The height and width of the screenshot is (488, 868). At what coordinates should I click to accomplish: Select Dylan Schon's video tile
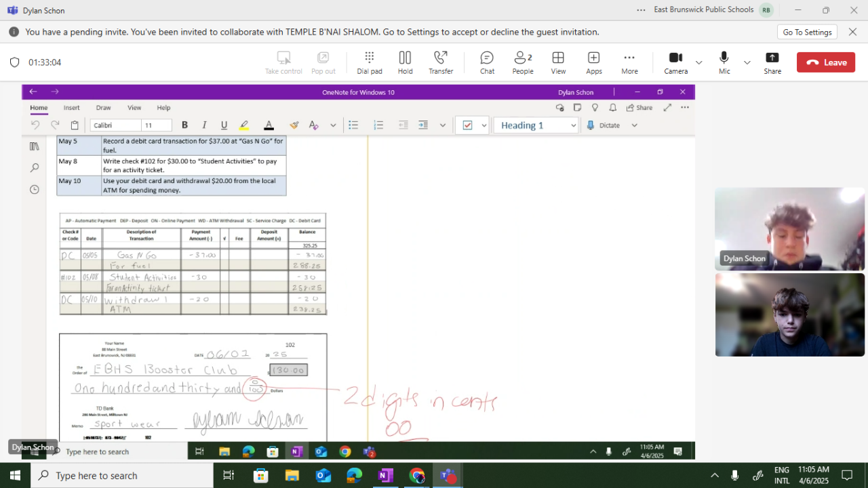790,229
